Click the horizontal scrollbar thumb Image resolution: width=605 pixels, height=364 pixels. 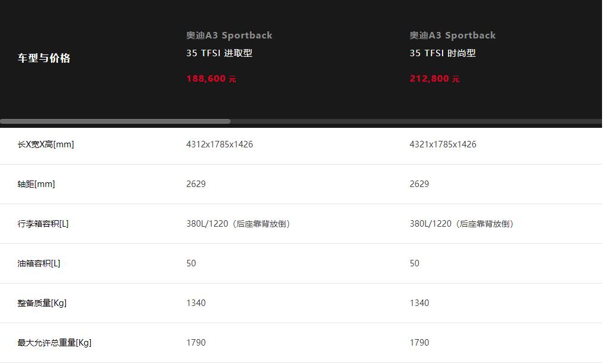[116, 121]
